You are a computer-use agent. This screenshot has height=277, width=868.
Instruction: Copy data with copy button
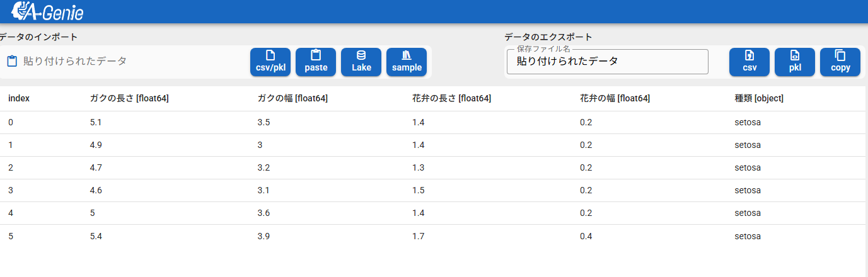tap(840, 62)
